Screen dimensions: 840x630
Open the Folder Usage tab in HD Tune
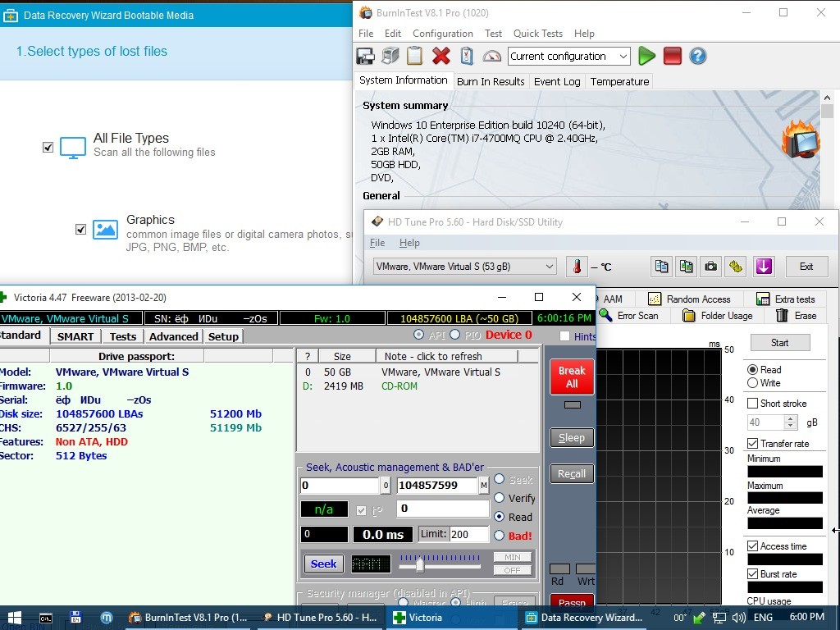click(717, 316)
